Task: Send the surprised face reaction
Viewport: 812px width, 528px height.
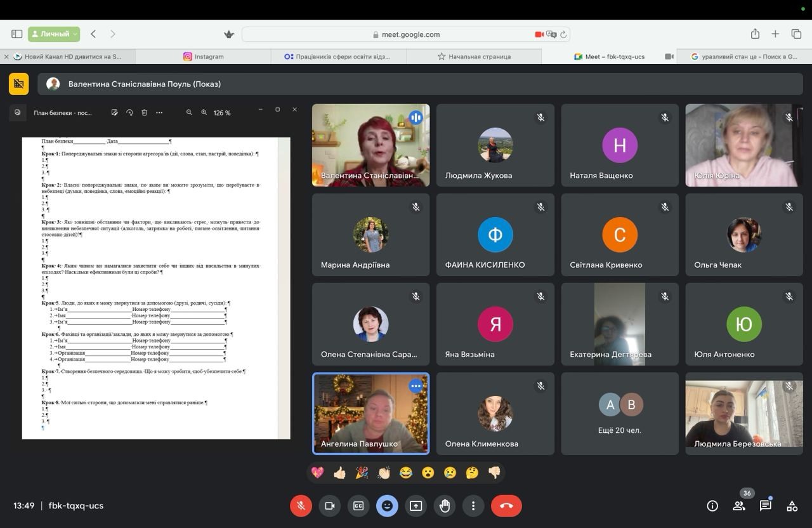Action: 428,472
